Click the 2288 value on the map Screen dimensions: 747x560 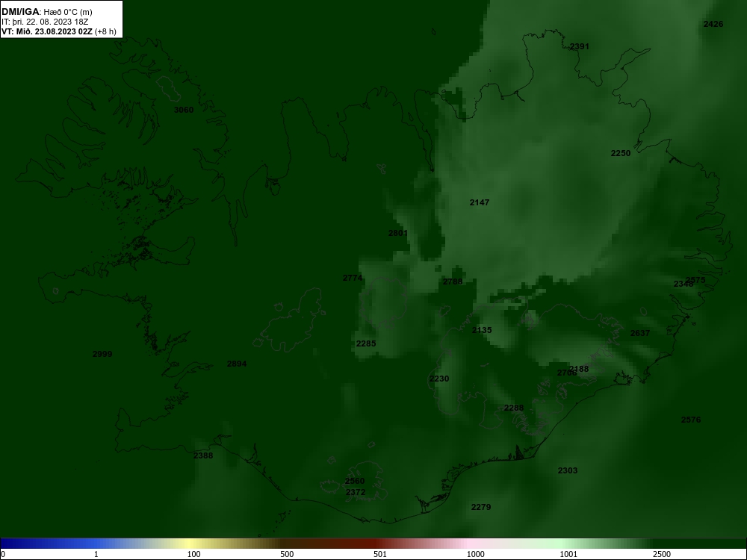pos(514,408)
